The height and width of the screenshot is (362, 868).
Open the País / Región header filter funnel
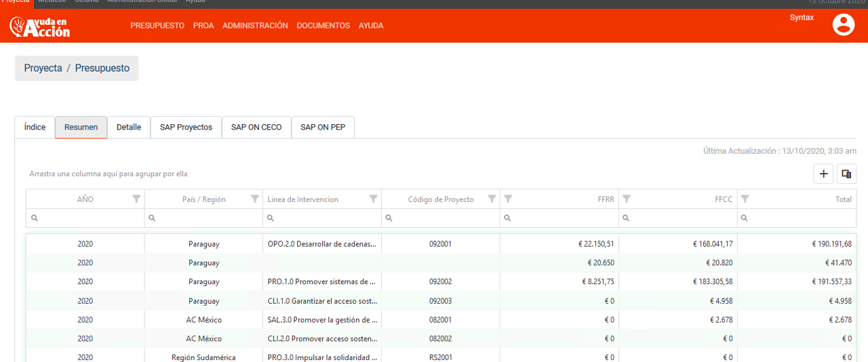pyautogui.click(x=255, y=199)
